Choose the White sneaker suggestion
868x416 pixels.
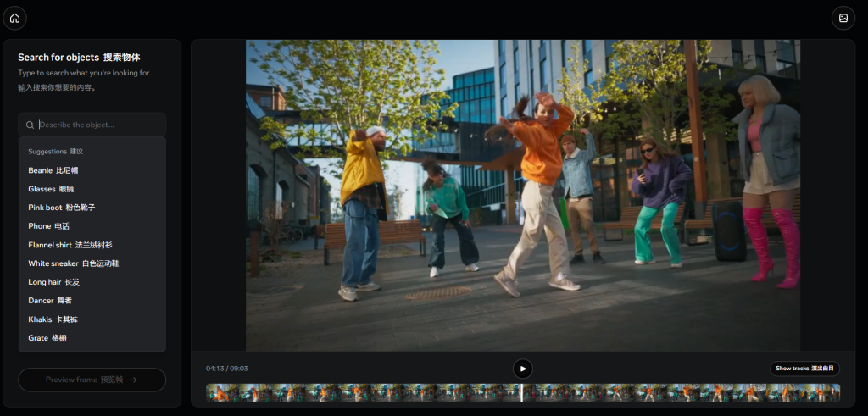point(73,263)
